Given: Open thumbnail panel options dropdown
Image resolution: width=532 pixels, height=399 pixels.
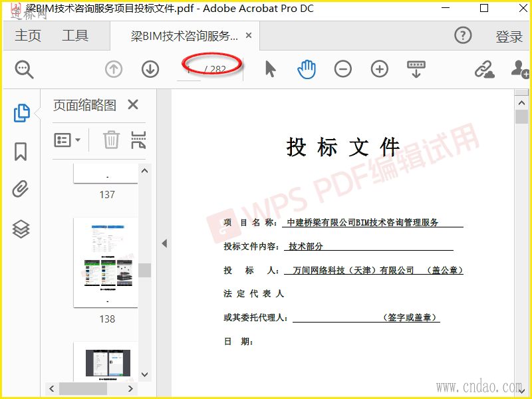Looking at the screenshot, I should pos(67,140).
